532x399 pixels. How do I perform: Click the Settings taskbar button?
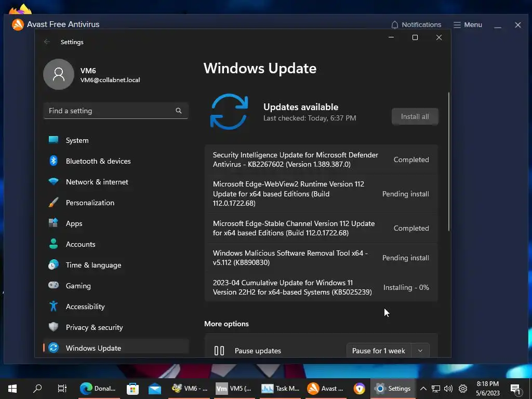pyautogui.click(x=393, y=389)
